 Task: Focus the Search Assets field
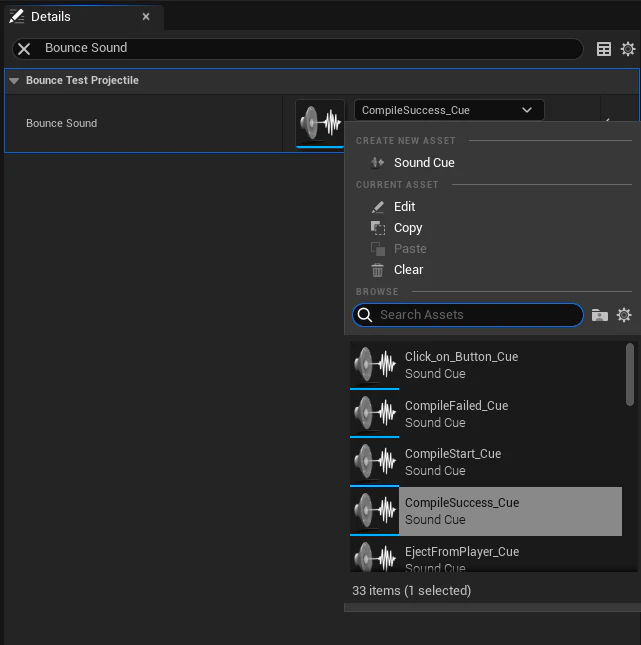coord(468,315)
